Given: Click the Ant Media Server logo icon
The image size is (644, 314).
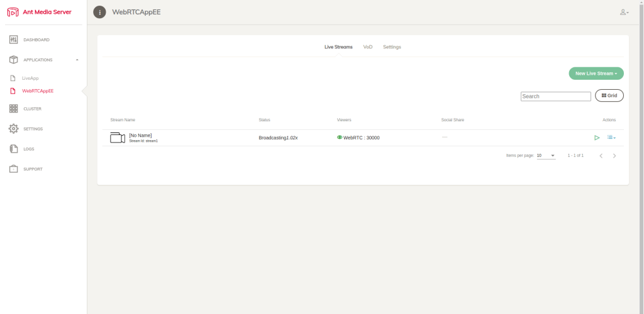Looking at the screenshot, I should (x=13, y=13).
